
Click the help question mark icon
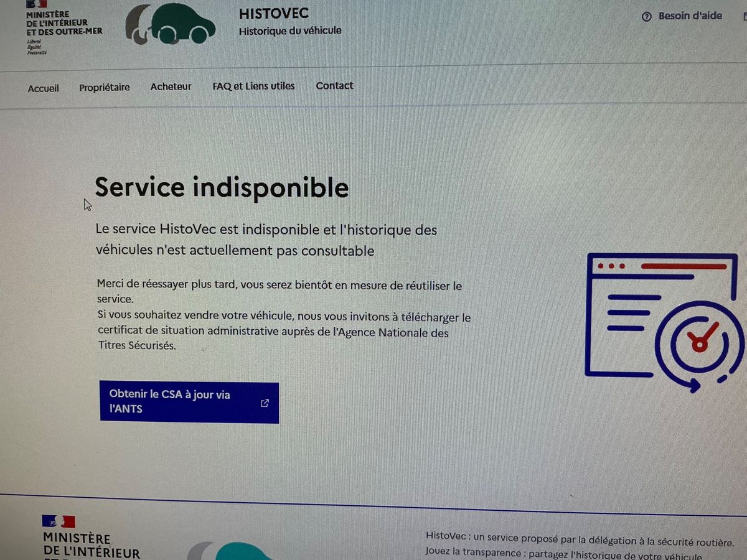[647, 17]
